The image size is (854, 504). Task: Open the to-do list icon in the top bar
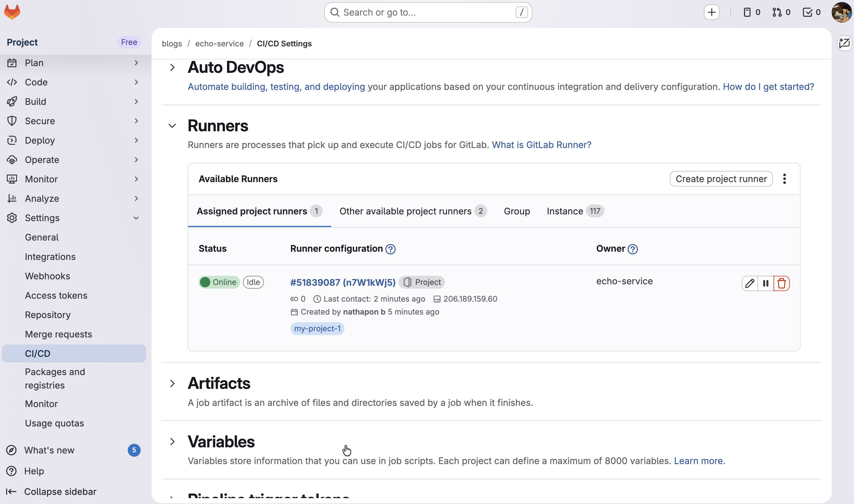pos(808,12)
